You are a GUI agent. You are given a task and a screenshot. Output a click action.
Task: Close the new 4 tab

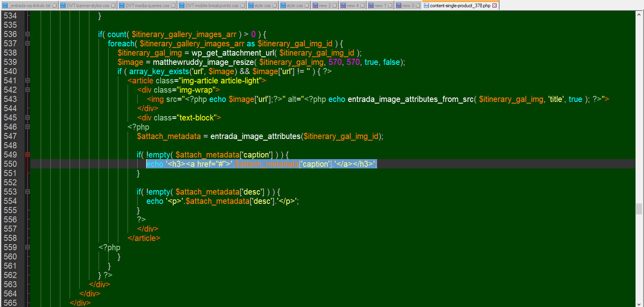(362, 6)
